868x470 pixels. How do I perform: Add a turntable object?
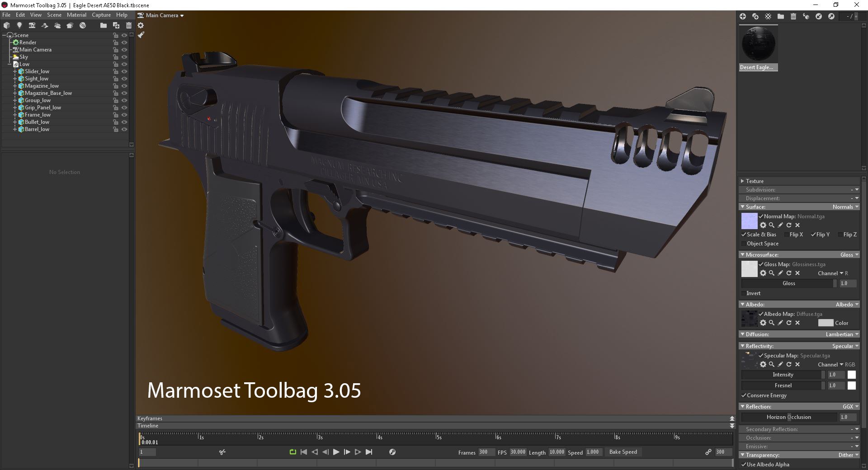click(x=83, y=25)
